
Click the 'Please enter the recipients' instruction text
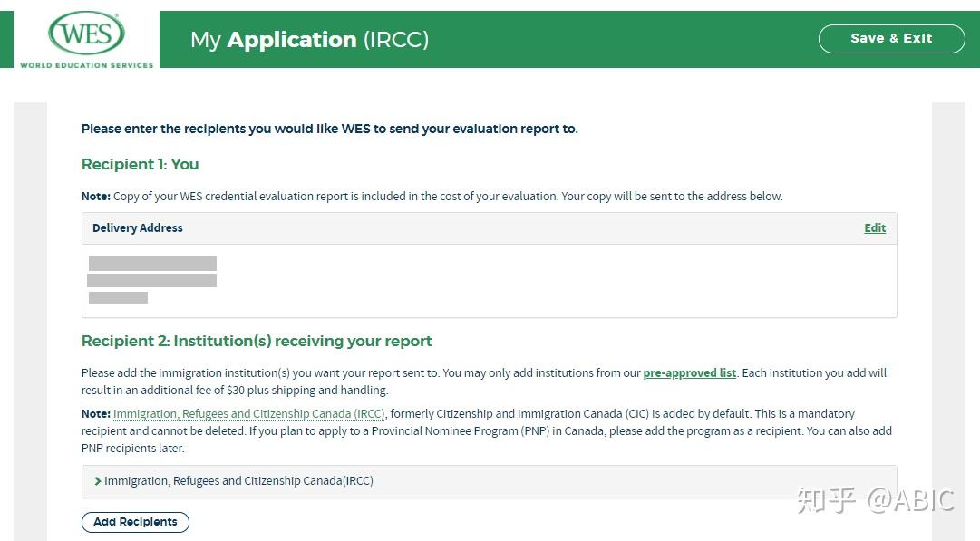(x=329, y=129)
